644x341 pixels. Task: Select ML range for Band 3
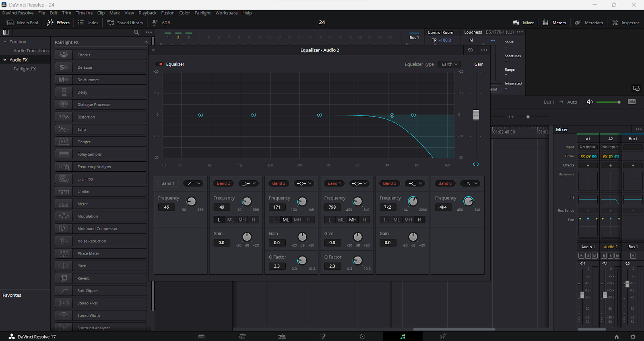[286, 220]
